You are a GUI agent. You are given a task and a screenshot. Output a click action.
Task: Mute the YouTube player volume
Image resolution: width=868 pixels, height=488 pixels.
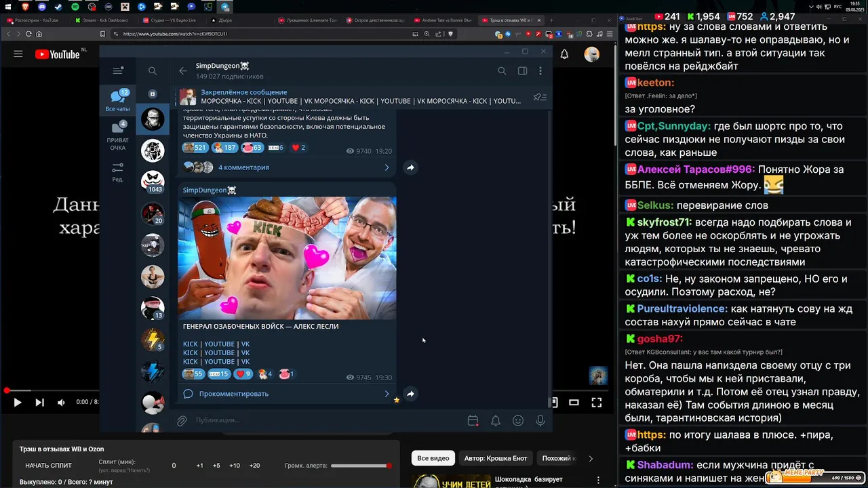[61, 403]
